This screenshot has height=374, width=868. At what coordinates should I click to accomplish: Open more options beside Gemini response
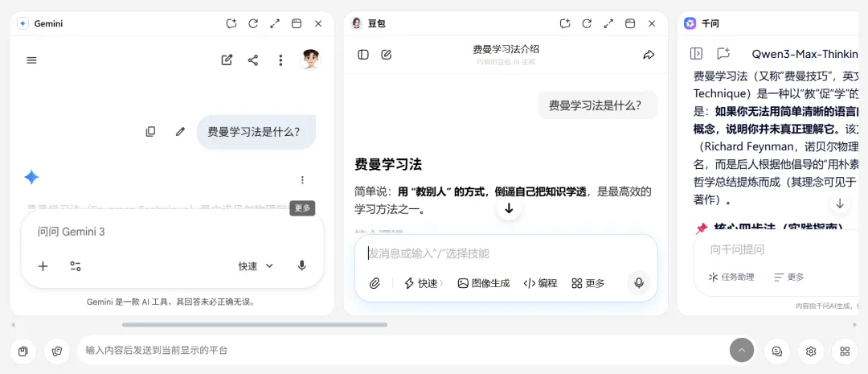pyautogui.click(x=302, y=179)
